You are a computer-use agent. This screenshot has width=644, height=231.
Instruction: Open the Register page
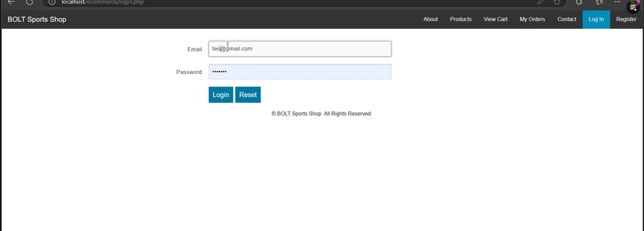626,19
